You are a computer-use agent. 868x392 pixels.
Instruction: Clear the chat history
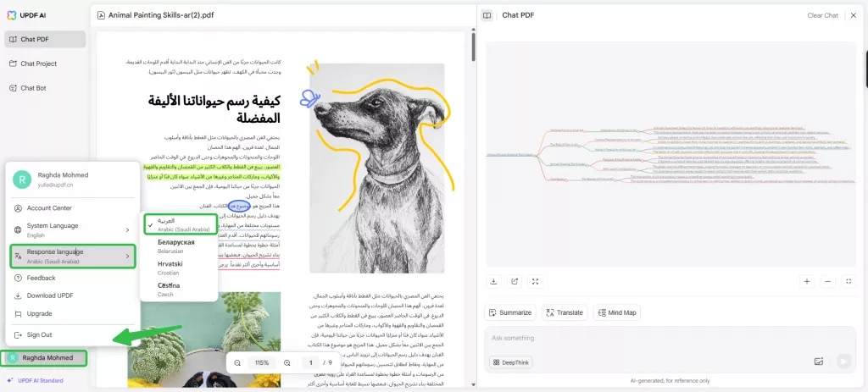[x=822, y=15]
